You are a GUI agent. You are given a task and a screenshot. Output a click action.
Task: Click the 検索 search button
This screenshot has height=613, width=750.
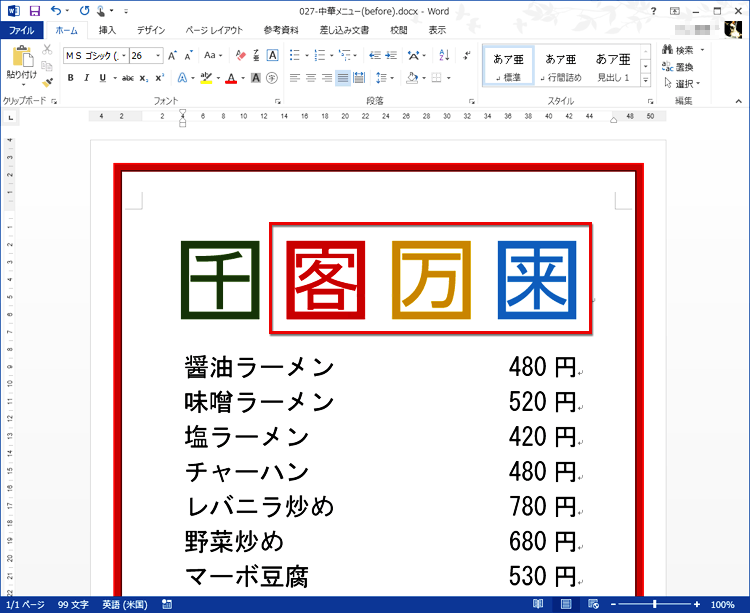(x=683, y=50)
